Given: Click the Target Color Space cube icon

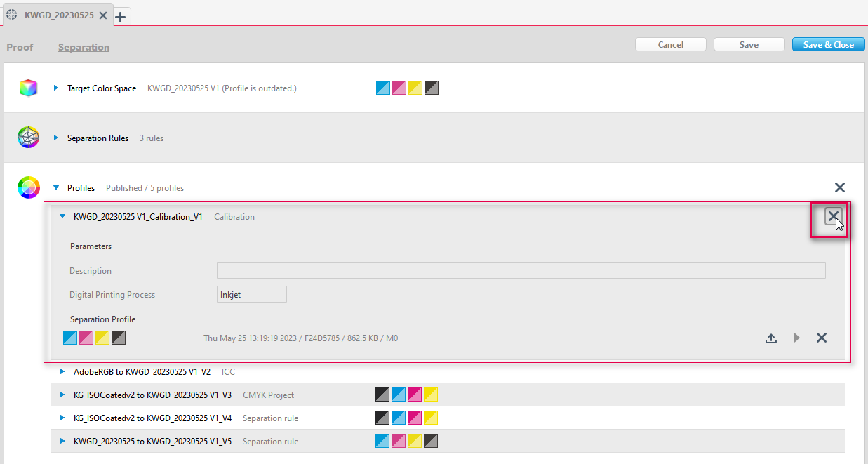Looking at the screenshot, I should point(28,88).
